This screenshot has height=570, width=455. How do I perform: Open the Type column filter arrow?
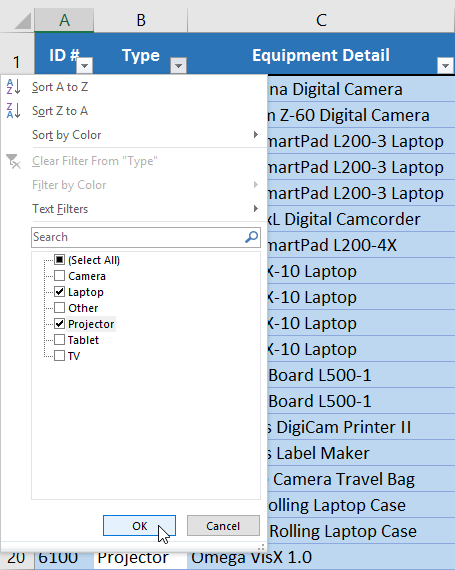tap(178, 65)
